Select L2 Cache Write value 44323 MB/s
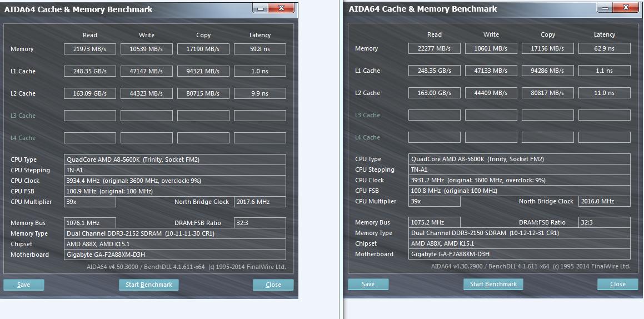This screenshot has height=319, width=644. click(147, 93)
